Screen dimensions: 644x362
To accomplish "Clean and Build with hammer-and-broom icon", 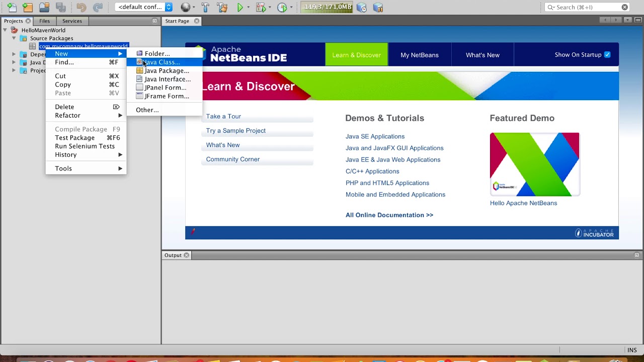I will [x=222, y=7].
